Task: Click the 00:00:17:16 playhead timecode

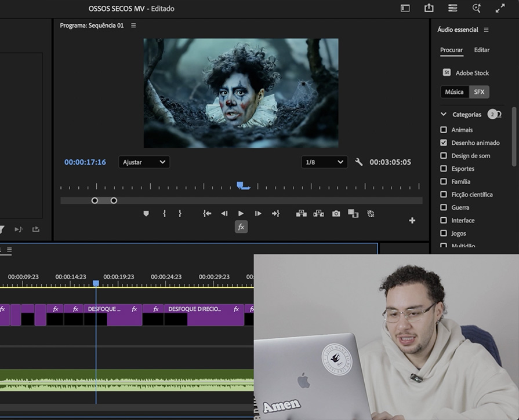Action: [x=85, y=162]
